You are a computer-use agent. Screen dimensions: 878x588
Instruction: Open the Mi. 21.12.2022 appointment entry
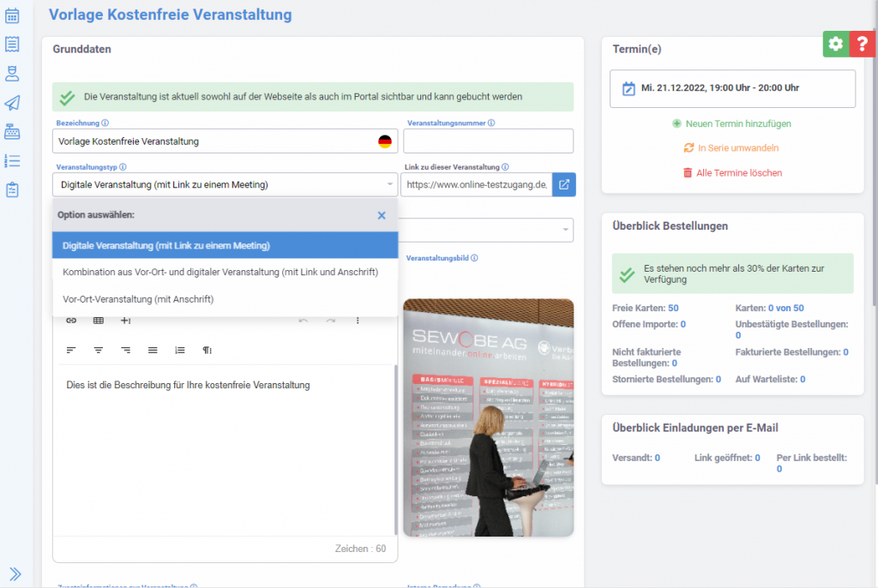click(x=732, y=88)
